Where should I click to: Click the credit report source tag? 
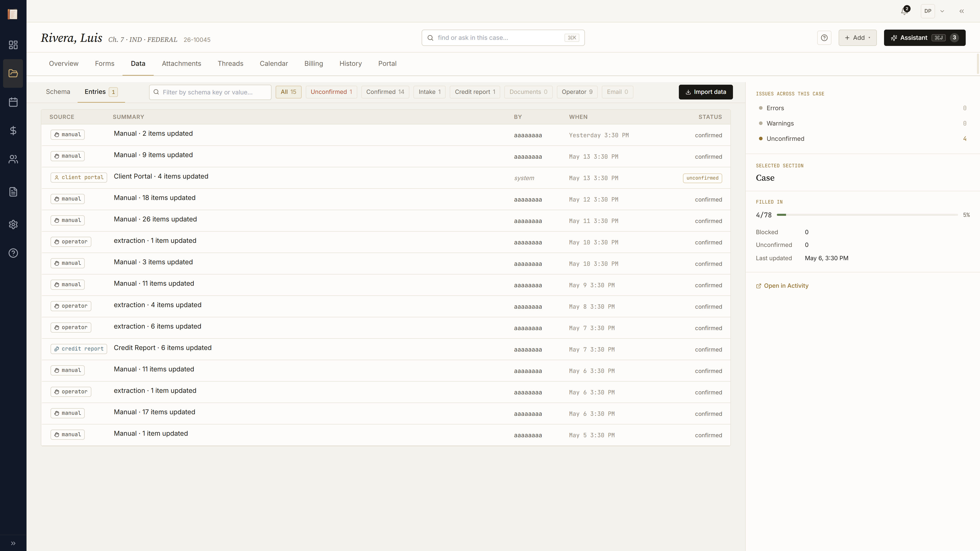click(x=79, y=349)
